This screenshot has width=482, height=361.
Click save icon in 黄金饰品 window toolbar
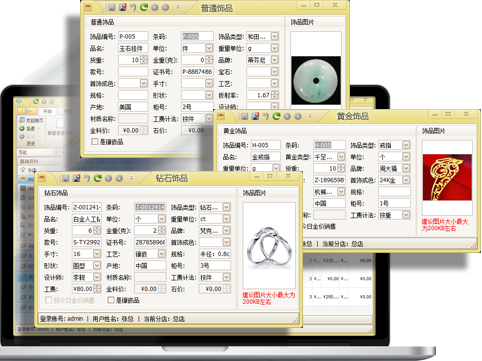pos(245,116)
